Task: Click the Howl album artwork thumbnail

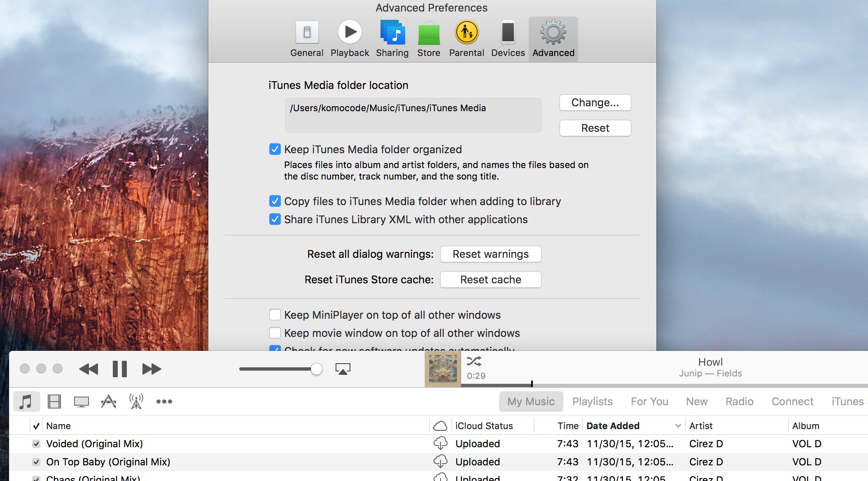Action: click(x=443, y=369)
